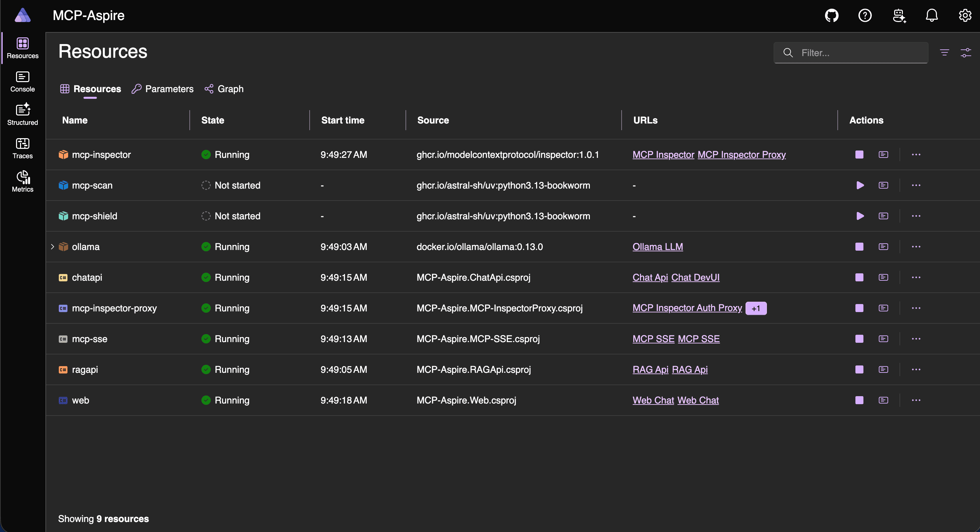Sort by the State column header
Viewport: 980px width, 532px height.
point(213,120)
